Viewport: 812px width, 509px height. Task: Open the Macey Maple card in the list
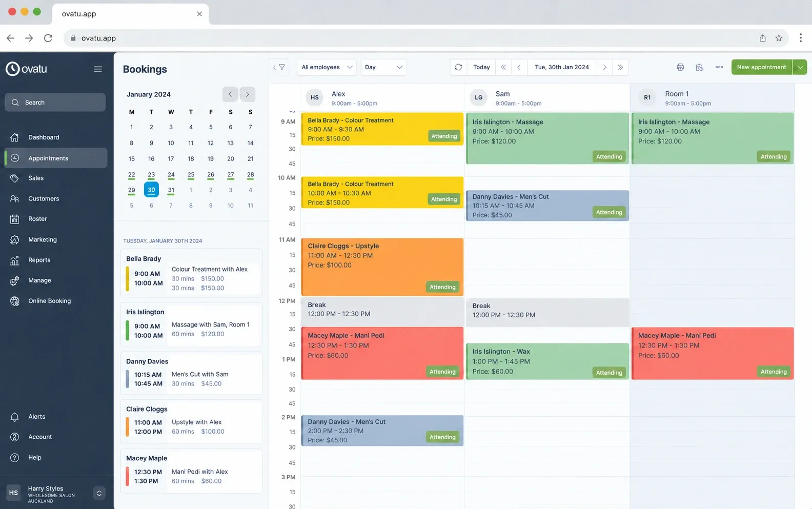(x=191, y=471)
